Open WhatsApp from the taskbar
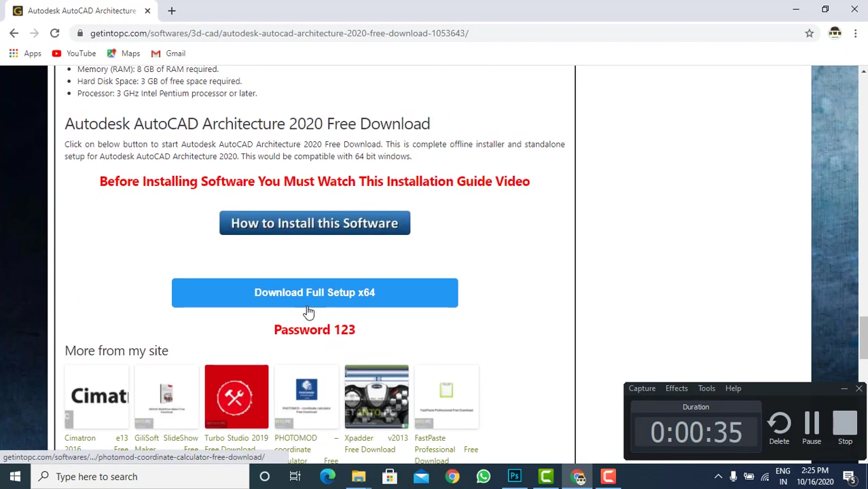Viewport: 868px width, 489px height. tap(484, 477)
